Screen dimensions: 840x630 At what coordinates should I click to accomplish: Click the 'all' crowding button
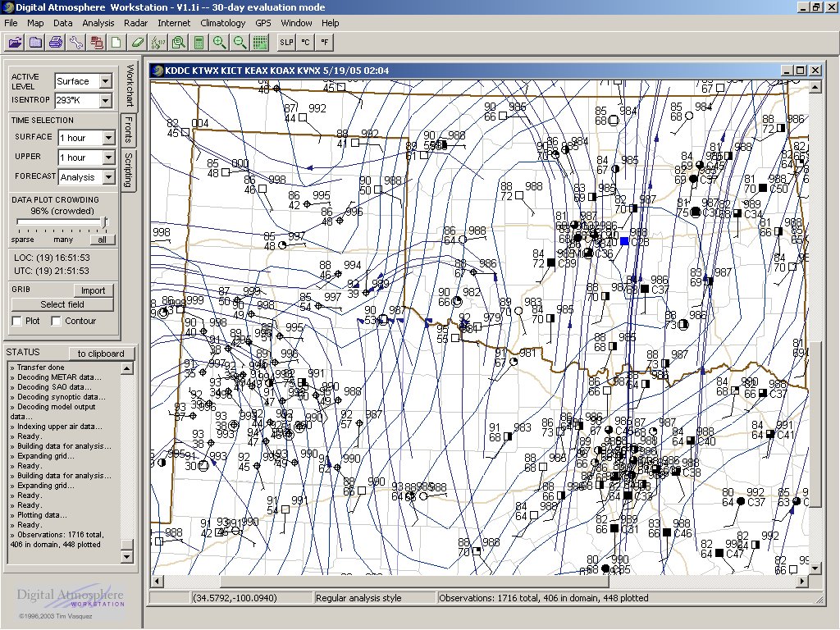(x=103, y=240)
